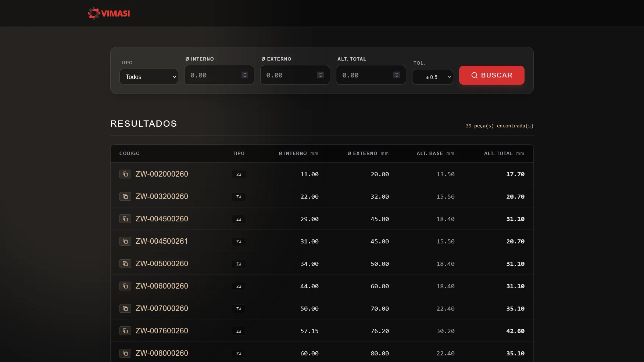644x362 pixels.
Task: Click the Ø Interno spinner arrows
Action: click(x=245, y=75)
